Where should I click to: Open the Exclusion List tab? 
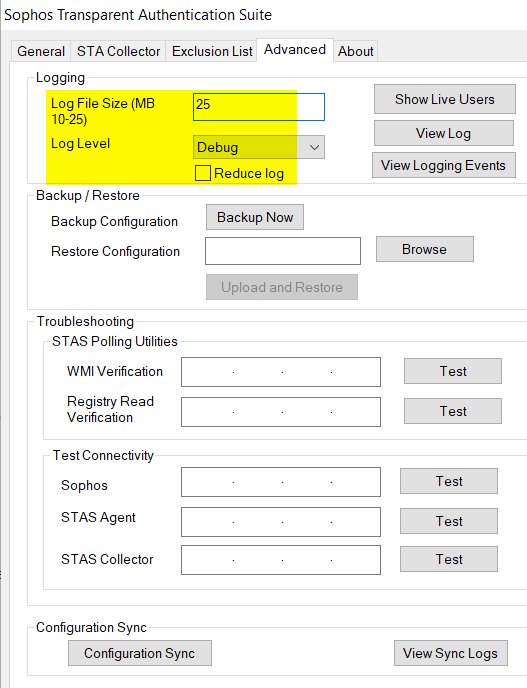click(212, 51)
